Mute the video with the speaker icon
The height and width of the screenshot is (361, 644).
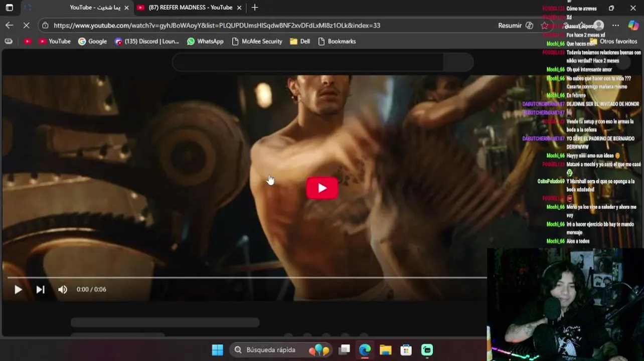point(63,289)
